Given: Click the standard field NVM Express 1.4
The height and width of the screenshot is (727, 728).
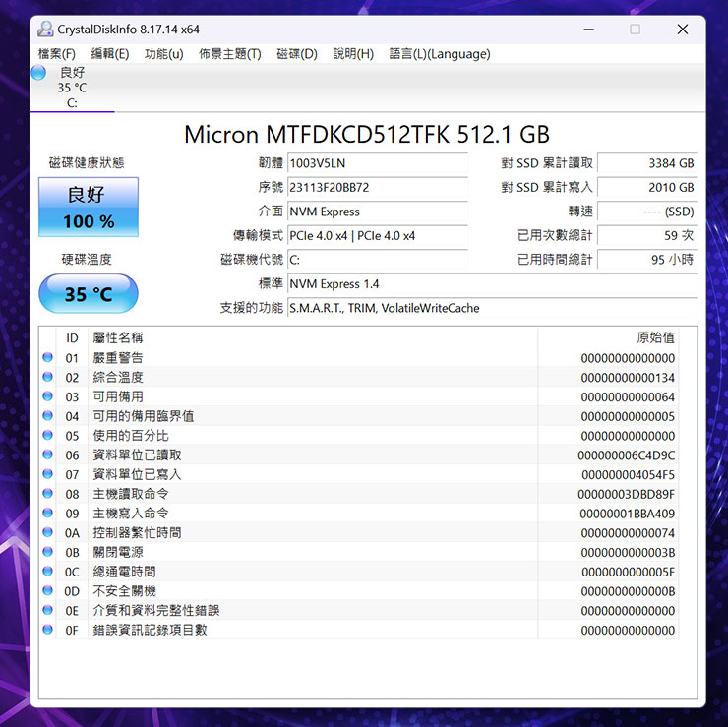Looking at the screenshot, I should [x=492, y=284].
